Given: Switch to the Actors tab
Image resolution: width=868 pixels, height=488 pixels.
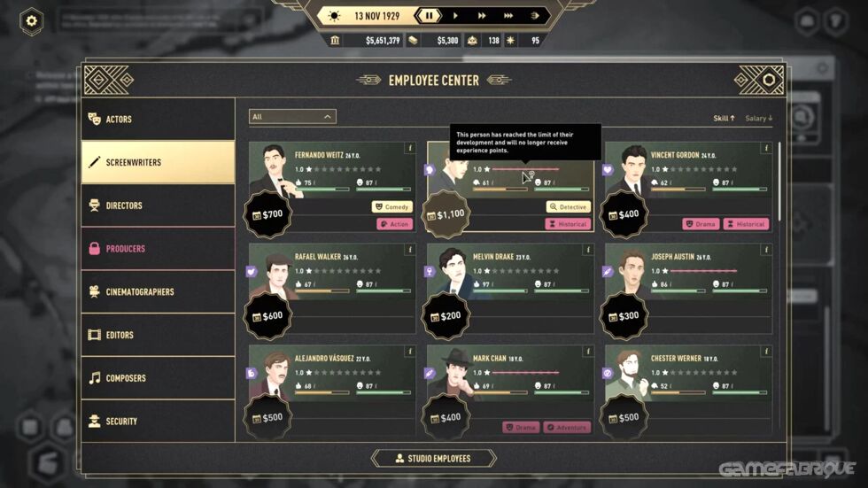Looking at the screenshot, I should (159, 119).
